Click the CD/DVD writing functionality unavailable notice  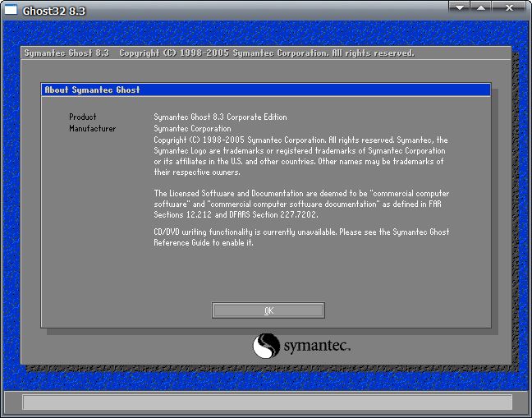(300, 237)
